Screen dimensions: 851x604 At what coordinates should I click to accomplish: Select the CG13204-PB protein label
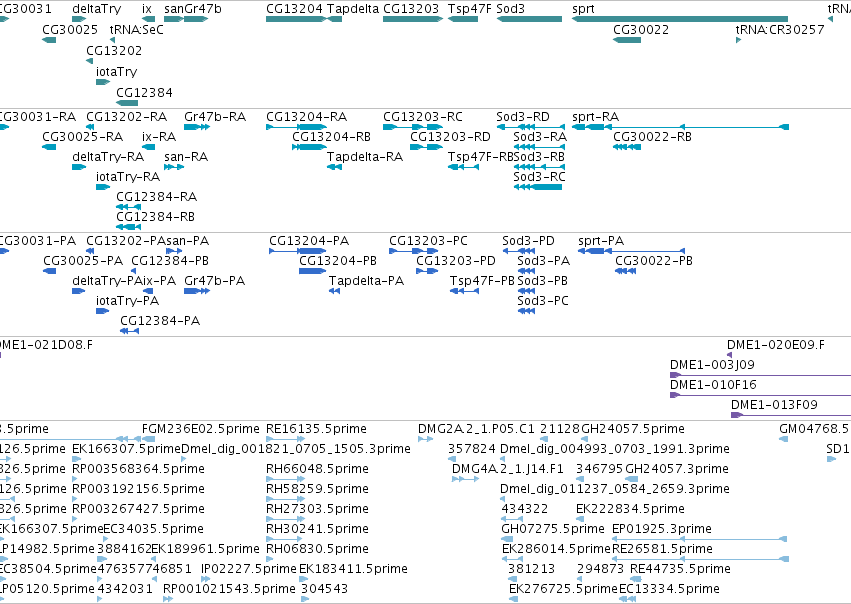[x=338, y=261]
